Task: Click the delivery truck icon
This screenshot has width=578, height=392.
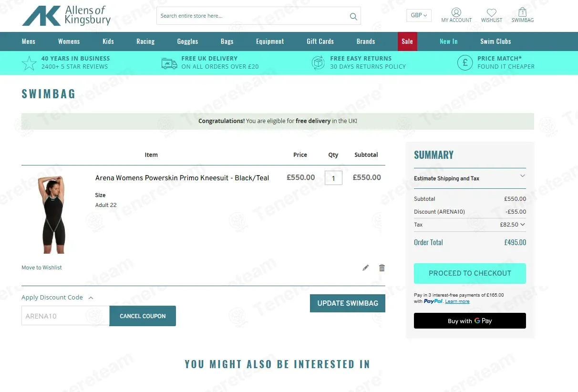Action: click(x=169, y=63)
